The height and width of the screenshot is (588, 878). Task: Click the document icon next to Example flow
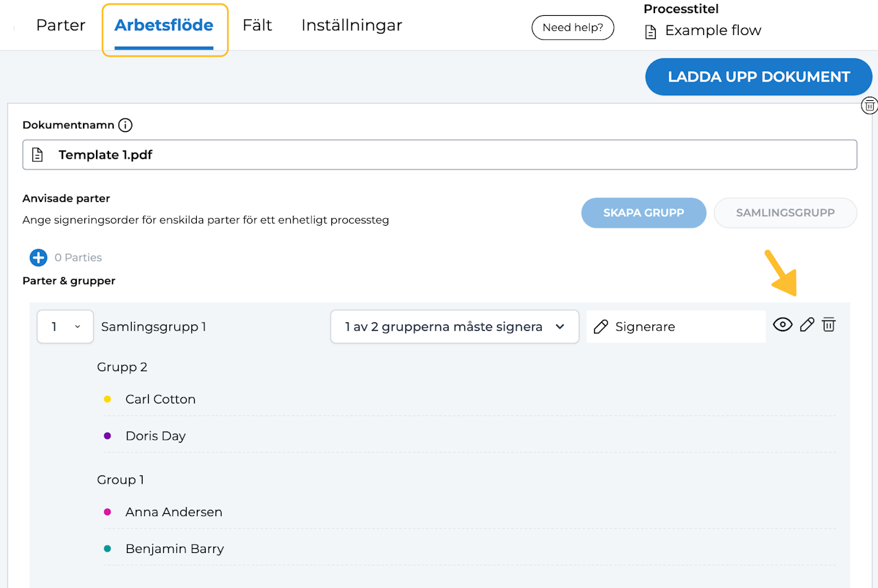tap(650, 32)
